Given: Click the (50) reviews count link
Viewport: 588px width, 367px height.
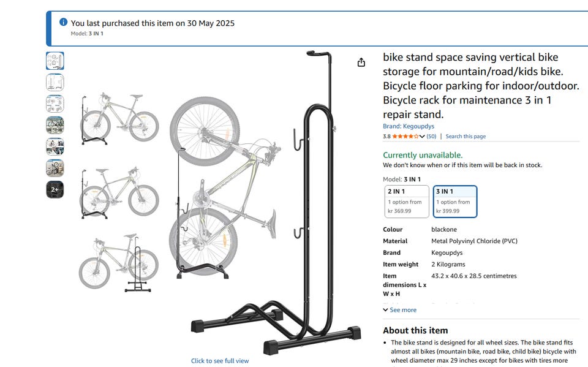Looking at the screenshot, I should coord(431,136).
